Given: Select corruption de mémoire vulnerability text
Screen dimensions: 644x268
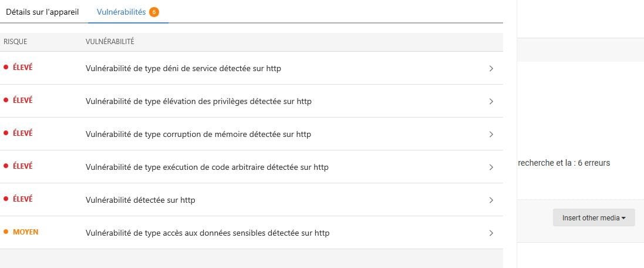Looking at the screenshot, I should (198, 135).
